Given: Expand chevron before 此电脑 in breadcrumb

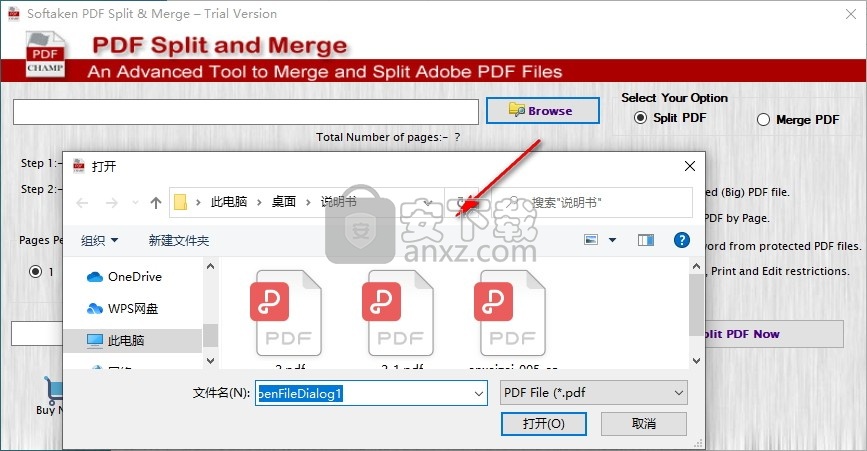Looking at the screenshot, I should pos(198,202).
